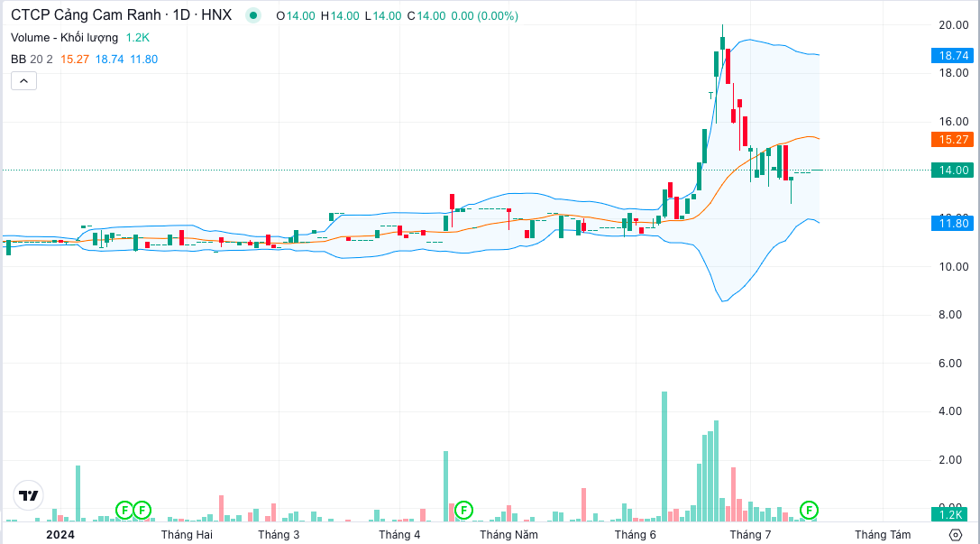Click the 18.74 value in BB legend
This screenshot has height=544, width=980.
(109, 60)
